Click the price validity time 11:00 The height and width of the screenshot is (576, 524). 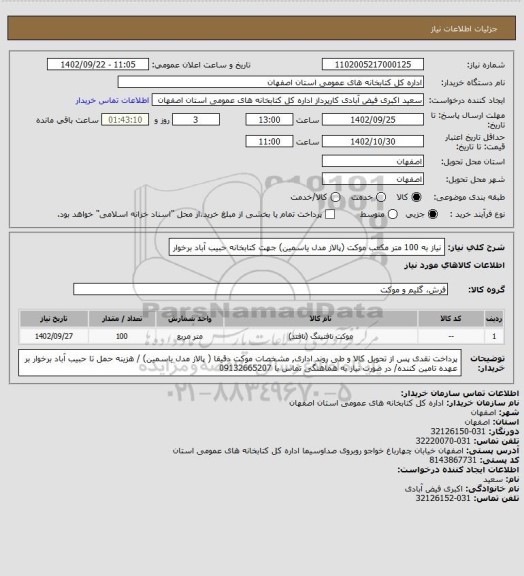click(269, 141)
